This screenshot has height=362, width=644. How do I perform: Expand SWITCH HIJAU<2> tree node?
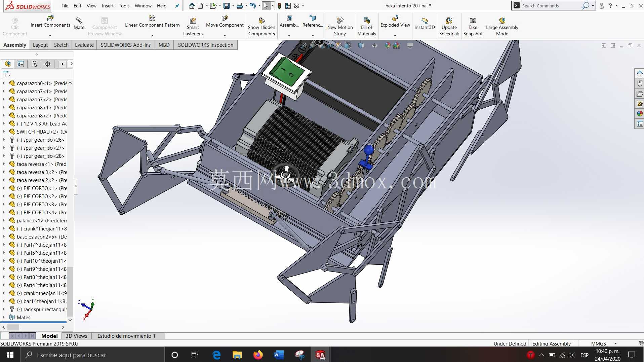(x=4, y=132)
